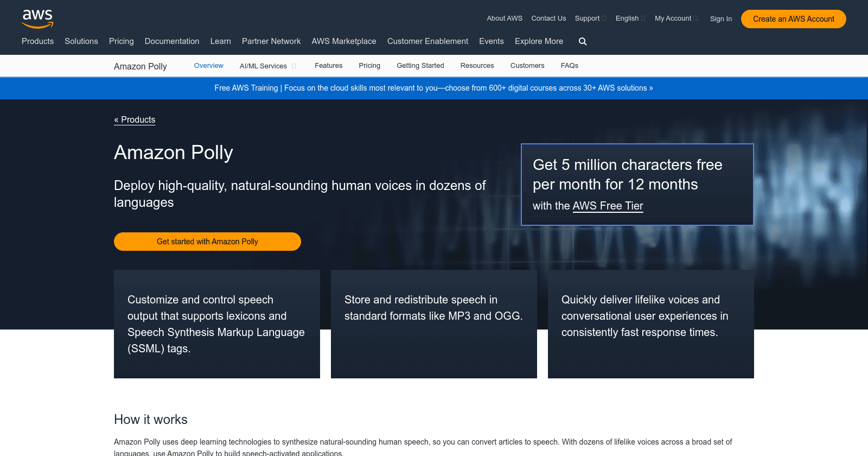The width and height of the screenshot is (868, 456).
Task: Click the Customize and control speech card
Action: click(217, 324)
